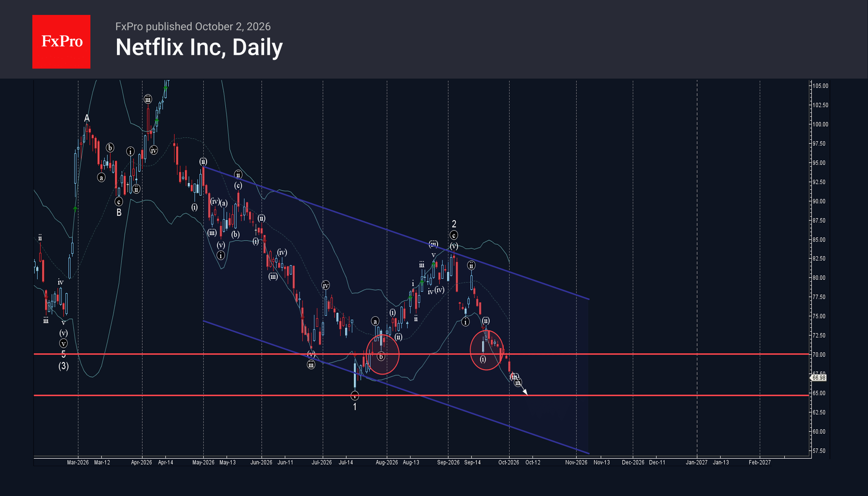Click the FxPro red logo
The height and width of the screenshot is (496, 868).
tap(61, 41)
